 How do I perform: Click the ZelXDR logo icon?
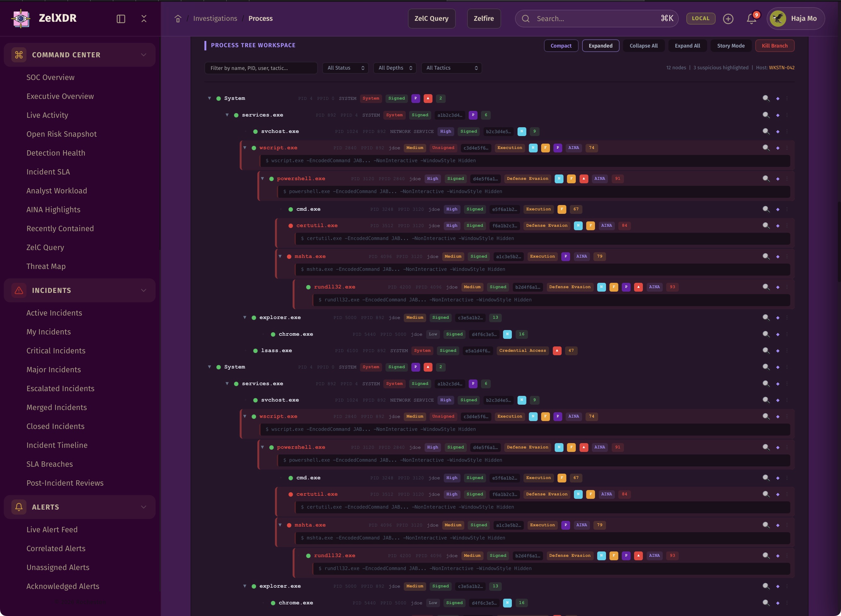point(21,18)
